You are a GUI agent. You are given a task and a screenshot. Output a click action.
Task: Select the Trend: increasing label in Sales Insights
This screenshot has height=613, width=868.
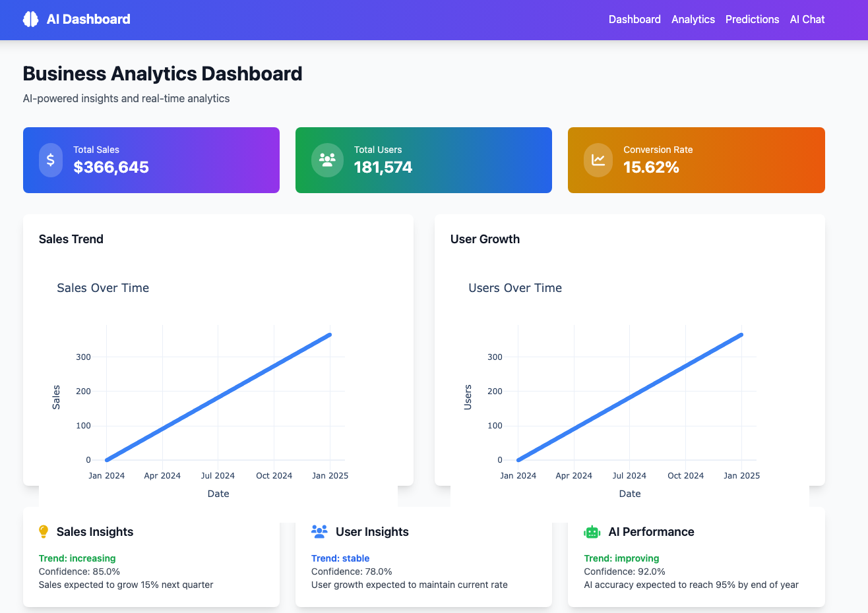(x=77, y=558)
